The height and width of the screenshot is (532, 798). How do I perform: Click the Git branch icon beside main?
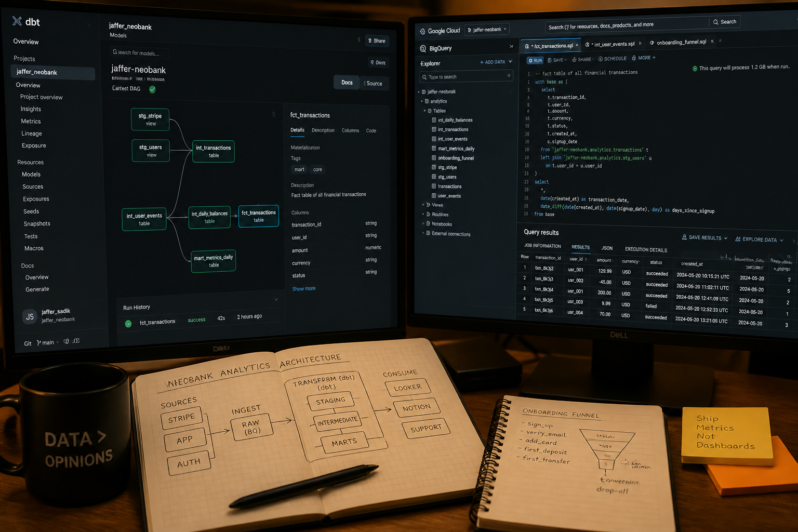tap(39, 343)
